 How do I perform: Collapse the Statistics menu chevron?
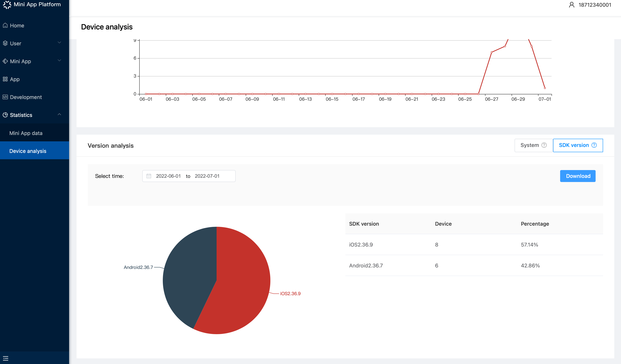59,114
